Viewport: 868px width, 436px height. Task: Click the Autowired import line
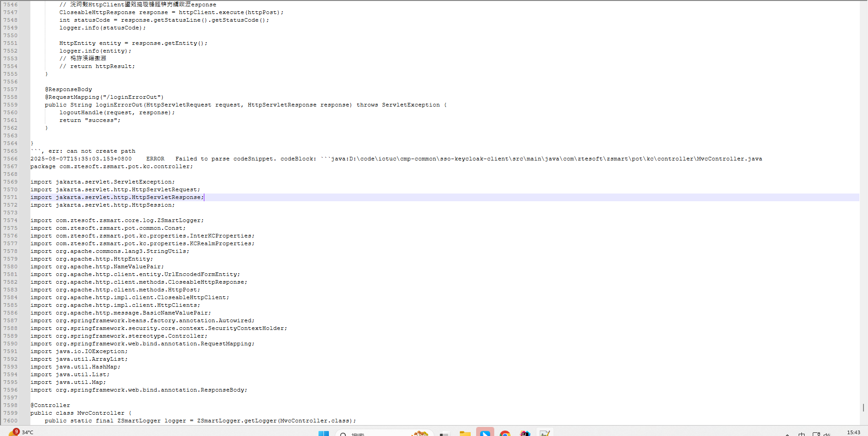click(142, 320)
